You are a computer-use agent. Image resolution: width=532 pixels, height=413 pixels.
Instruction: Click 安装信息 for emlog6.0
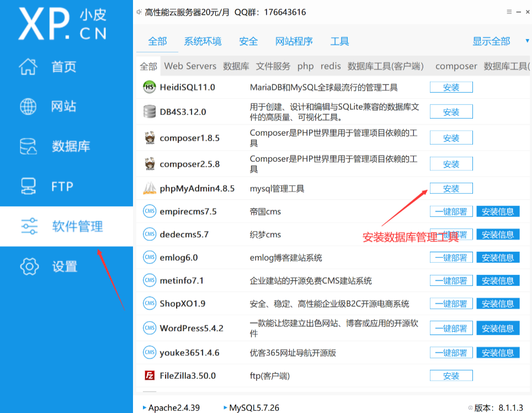[x=498, y=258]
